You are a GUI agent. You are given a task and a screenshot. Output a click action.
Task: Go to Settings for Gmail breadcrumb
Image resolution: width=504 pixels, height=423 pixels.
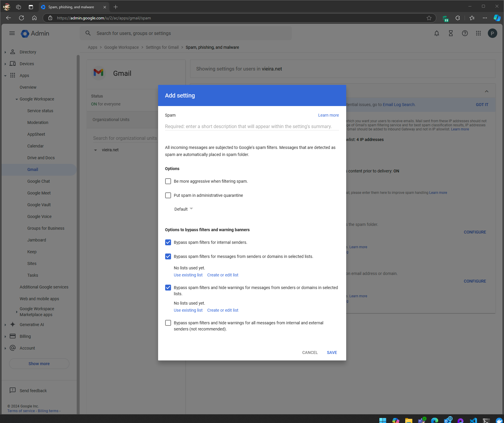tap(162, 47)
